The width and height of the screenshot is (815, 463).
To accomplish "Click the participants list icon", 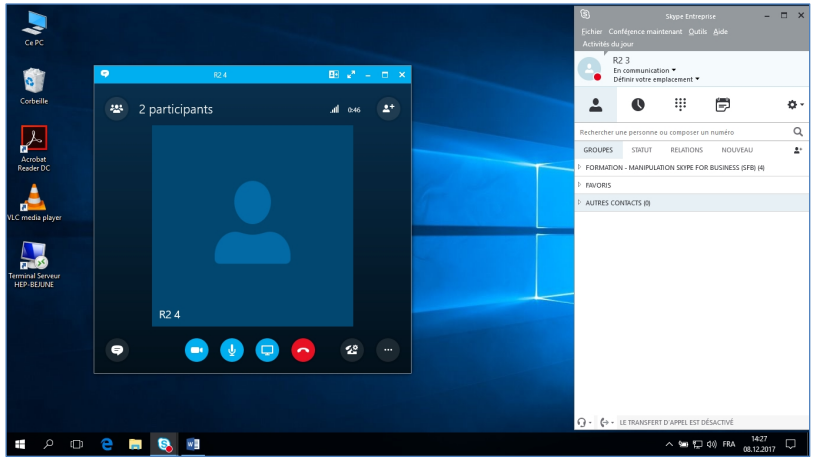I will (116, 109).
